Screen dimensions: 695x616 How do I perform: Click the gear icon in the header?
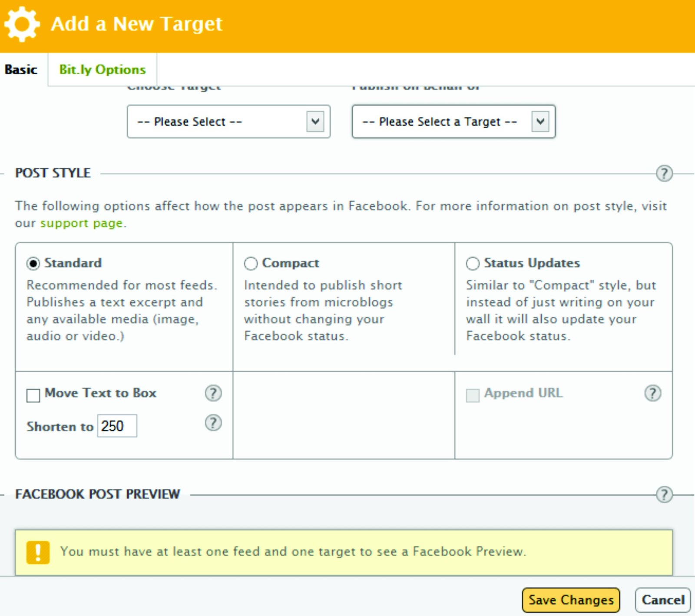tap(22, 24)
